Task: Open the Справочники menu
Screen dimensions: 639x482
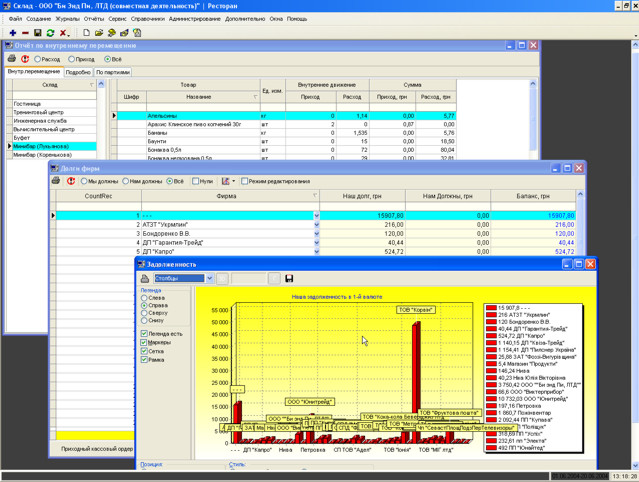Action: [148, 19]
